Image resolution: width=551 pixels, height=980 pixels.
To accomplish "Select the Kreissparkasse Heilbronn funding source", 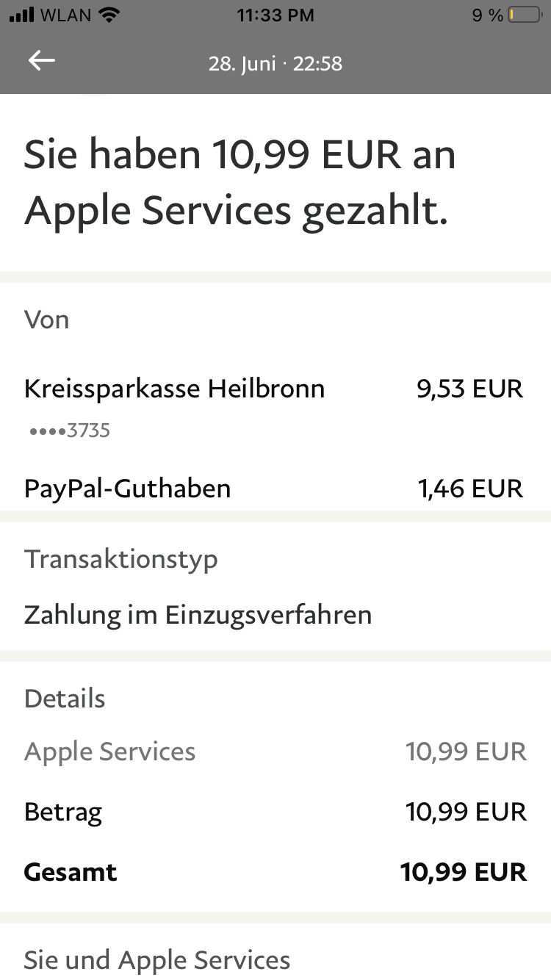I will point(174,388).
